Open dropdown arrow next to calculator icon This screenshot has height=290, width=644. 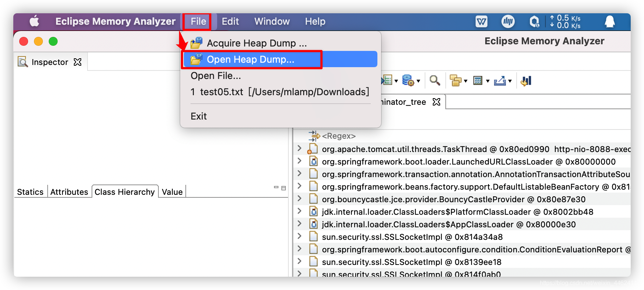[488, 81]
